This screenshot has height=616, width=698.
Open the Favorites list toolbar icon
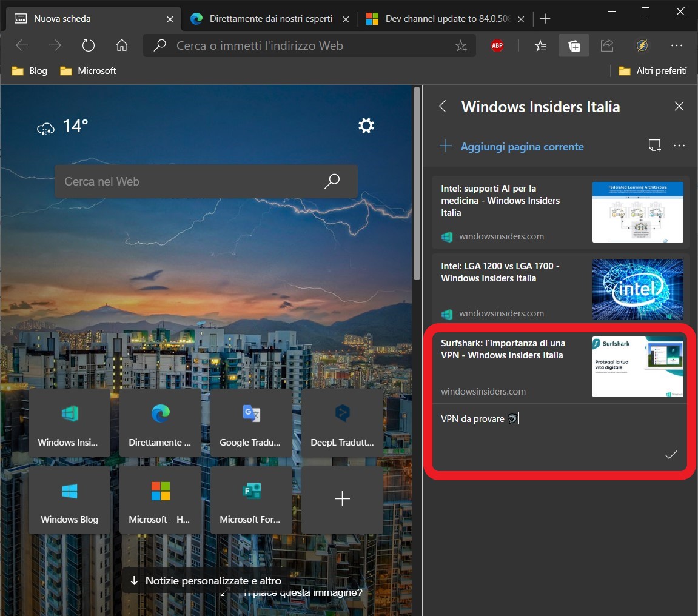[540, 45]
